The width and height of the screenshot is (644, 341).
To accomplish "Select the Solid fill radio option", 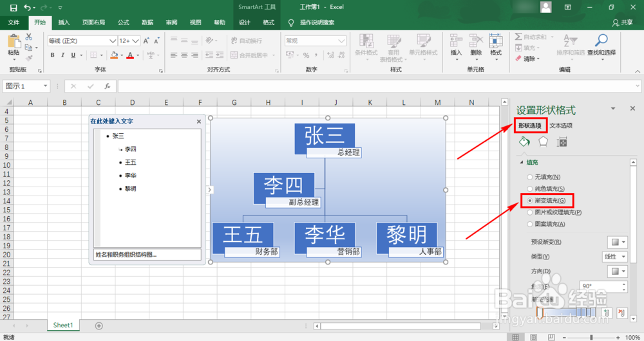I will [530, 189].
